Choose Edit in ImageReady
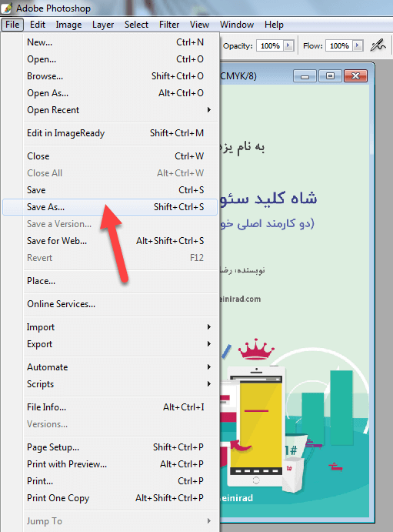The width and height of the screenshot is (393, 532). (110, 133)
